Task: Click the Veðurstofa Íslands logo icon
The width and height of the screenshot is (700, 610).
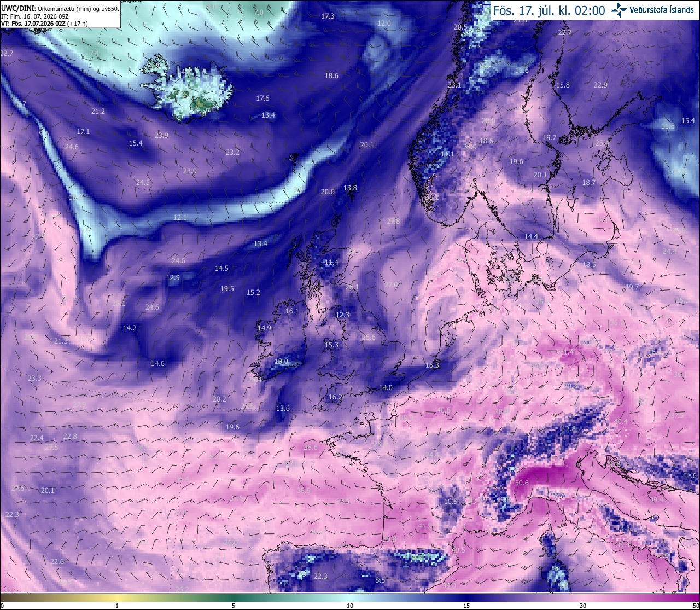Action: click(619, 10)
